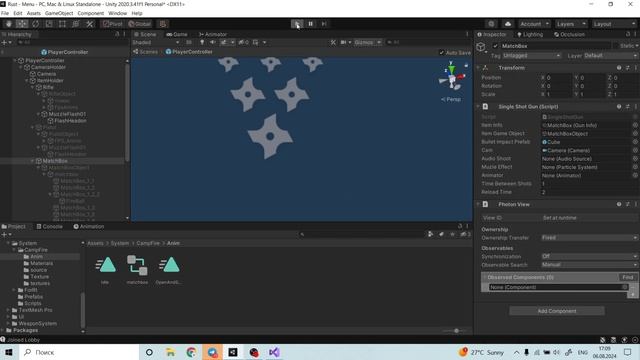Viewport: 640px width, 360px height.
Task: Select the Scale tool in toolbar
Action: (x=49, y=24)
